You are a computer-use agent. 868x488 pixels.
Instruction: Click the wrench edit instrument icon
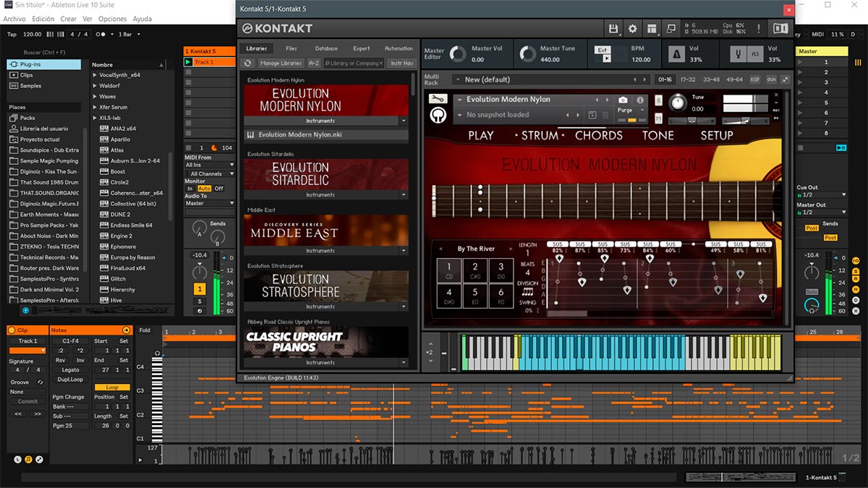coord(438,99)
